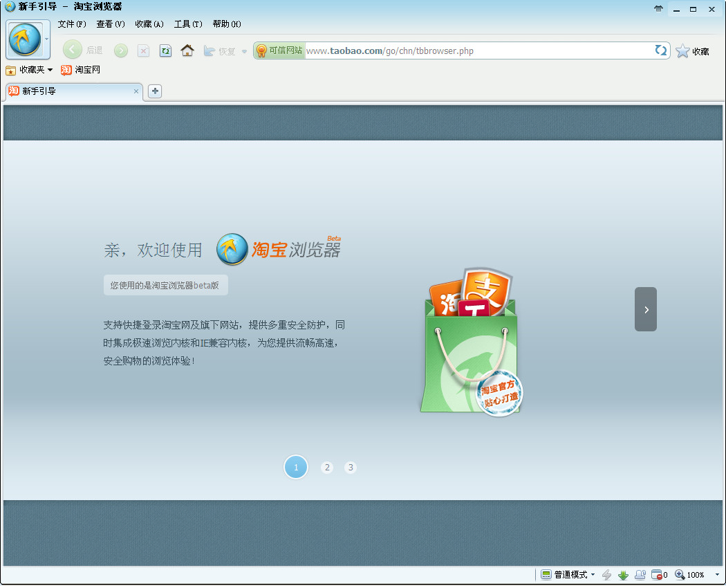Refresh the current page with the reload icon
Viewport: 726px width, 588px height.
click(x=165, y=50)
